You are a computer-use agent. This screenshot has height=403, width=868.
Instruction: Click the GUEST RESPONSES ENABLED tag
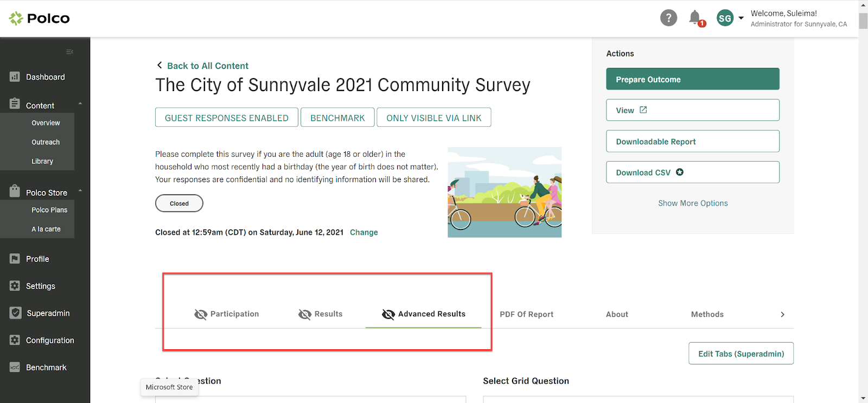(x=227, y=118)
